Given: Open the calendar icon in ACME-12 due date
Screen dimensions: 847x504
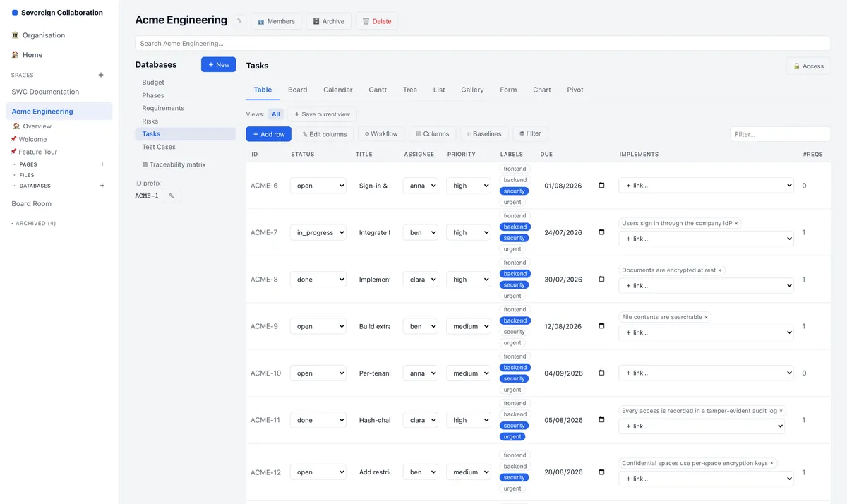Looking at the screenshot, I should pos(601,472).
